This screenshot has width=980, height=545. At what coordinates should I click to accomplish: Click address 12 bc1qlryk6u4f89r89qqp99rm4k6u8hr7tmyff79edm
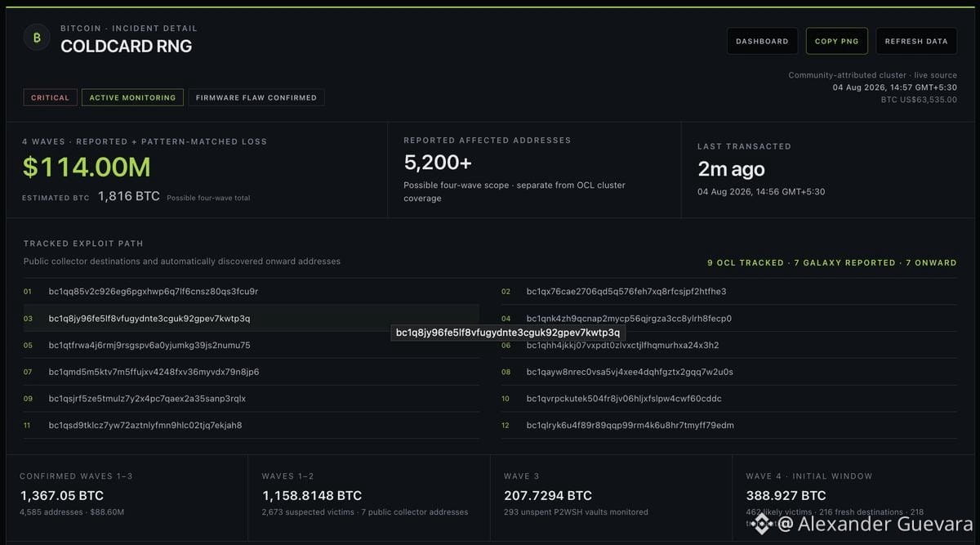630,426
